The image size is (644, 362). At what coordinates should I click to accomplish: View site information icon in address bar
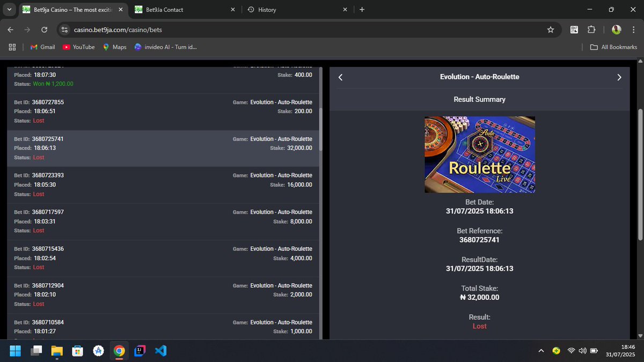coord(64,29)
